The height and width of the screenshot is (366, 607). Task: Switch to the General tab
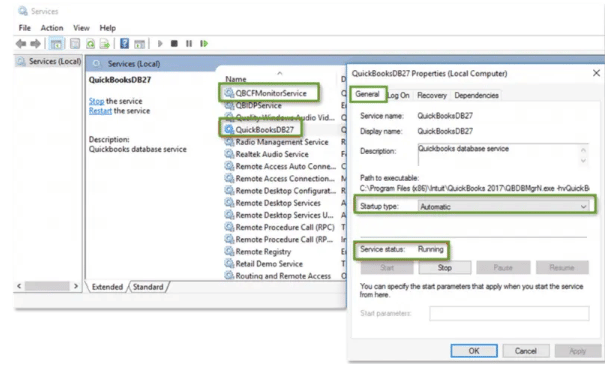[367, 94]
